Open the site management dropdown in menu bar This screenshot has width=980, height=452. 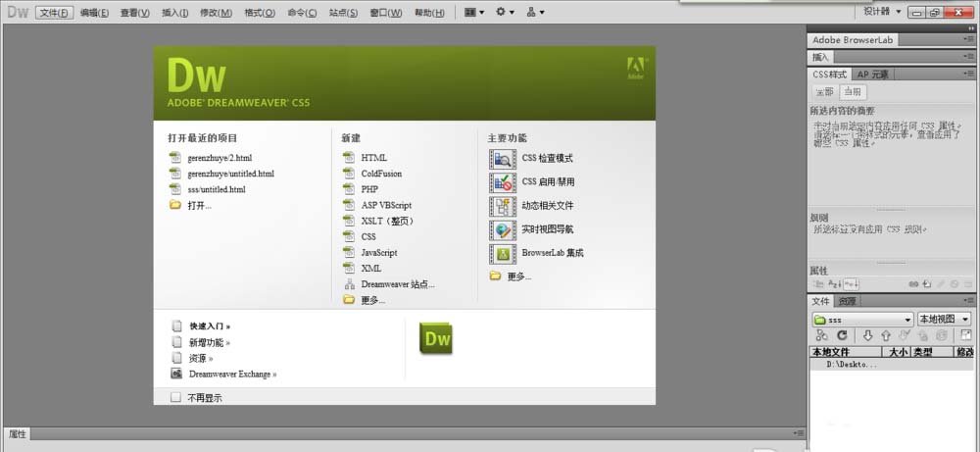[x=536, y=12]
